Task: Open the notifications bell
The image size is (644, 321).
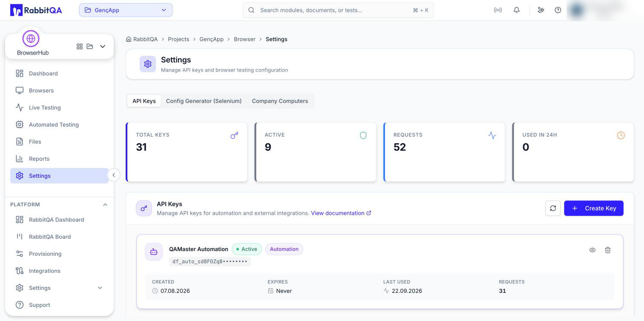Action: pyautogui.click(x=517, y=10)
